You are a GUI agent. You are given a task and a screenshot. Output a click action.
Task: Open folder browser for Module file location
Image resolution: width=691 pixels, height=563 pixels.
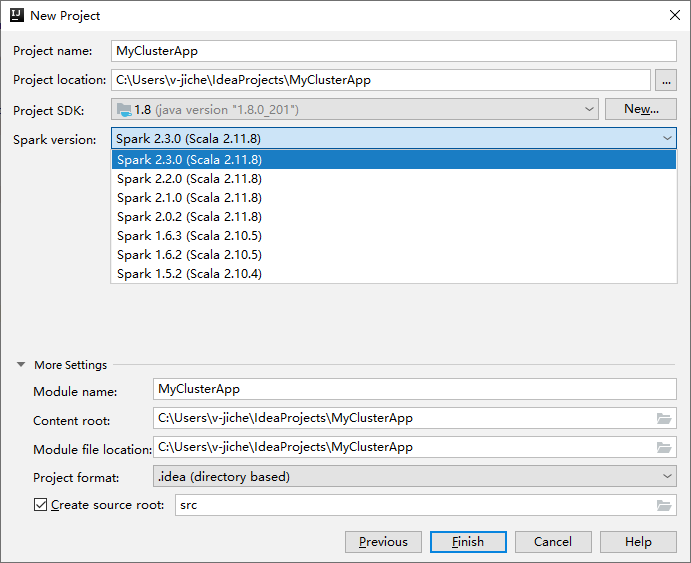pyautogui.click(x=664, y=448)
